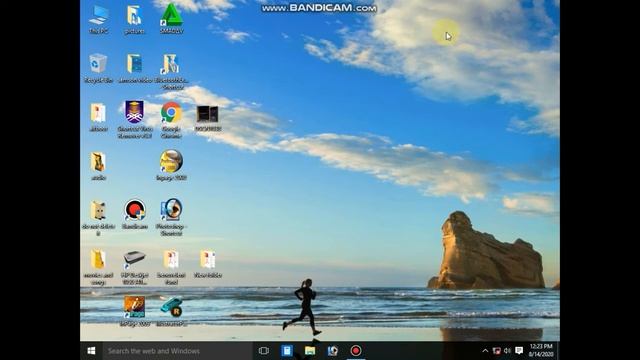640x360 pixels.
Task: Open the blue pinned app on taskbar
Action: pyautogui.click(x=287, y=351)
